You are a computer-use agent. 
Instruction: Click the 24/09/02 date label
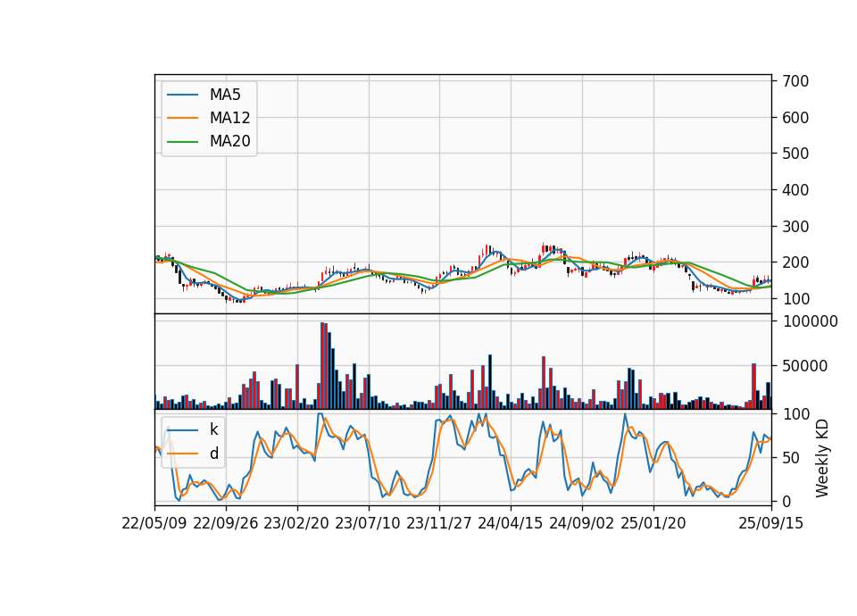(x=581, y=523)
